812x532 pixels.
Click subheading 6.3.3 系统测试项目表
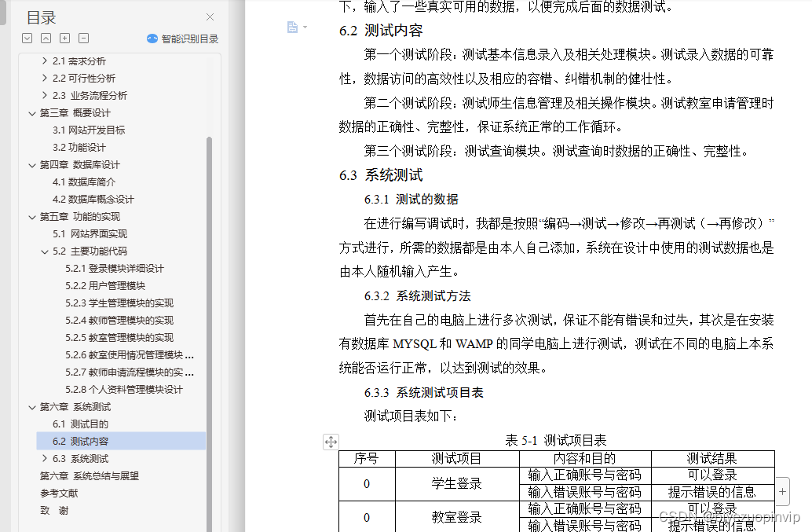tap(423, 393)
